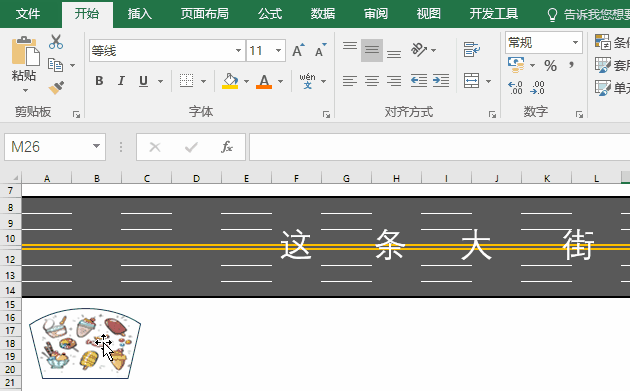The height and width of the screenshot is (391, 630).
Task: Toggle italic formatting
Action: point(121,81)
